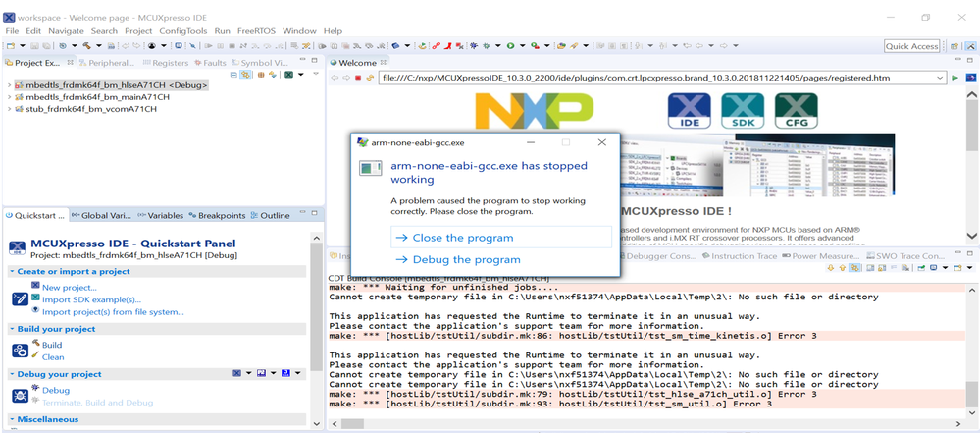This screenshot has height=433, width=980.
Task: Switch to the Faults tab
Action: tap(210, 63)
